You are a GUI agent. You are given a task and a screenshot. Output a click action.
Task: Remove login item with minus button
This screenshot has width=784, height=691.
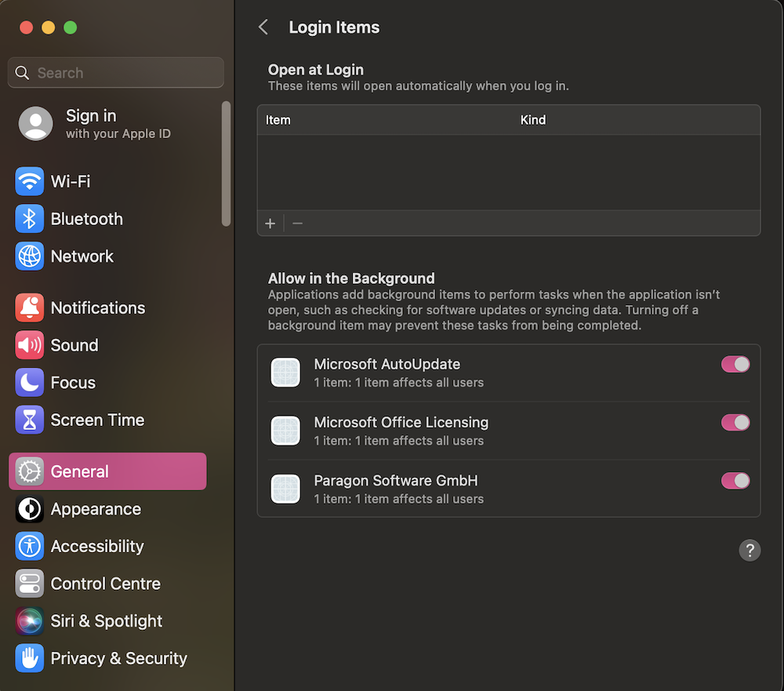[297, 224]
